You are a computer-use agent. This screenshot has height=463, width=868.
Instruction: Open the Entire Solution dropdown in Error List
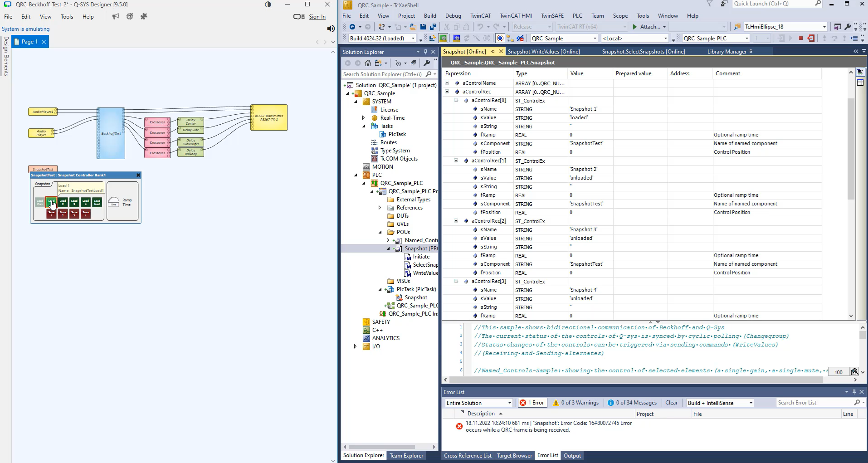(x=478, y=403)
